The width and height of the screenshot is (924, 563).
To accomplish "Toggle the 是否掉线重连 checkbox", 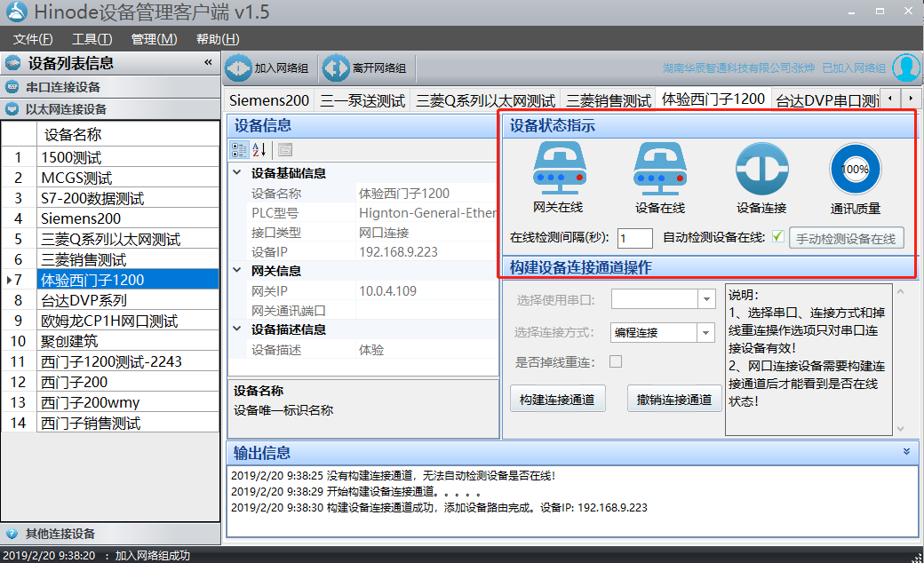I will (614, 362).
